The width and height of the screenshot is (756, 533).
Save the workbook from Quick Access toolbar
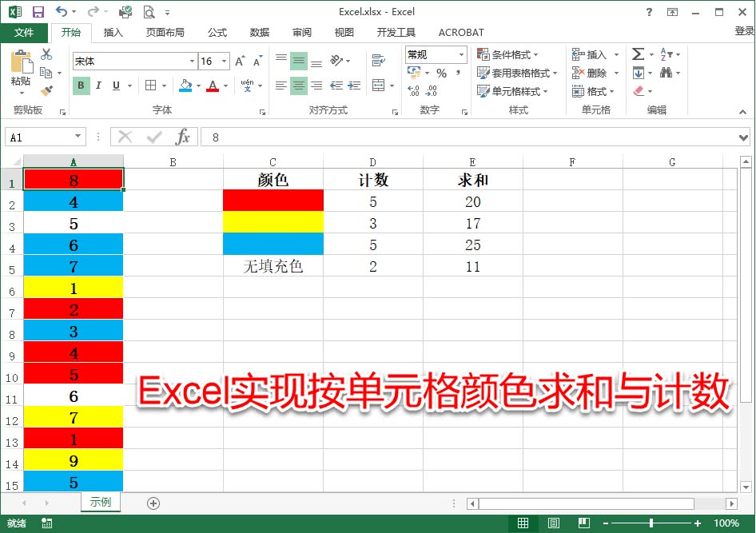(x=38, y=13)
